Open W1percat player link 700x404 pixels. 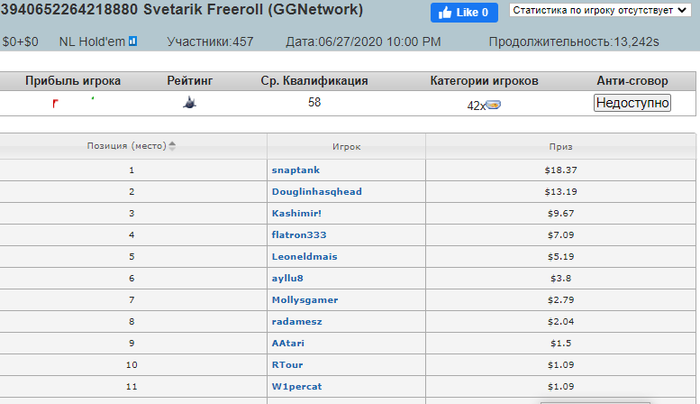point(295,386)
